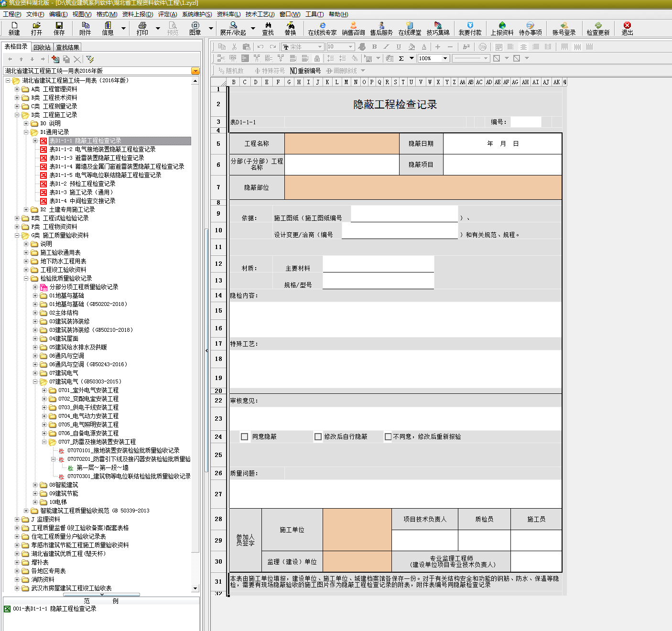Switch to the 回收站 tab

pyautogui.click(x=42, y=47)
